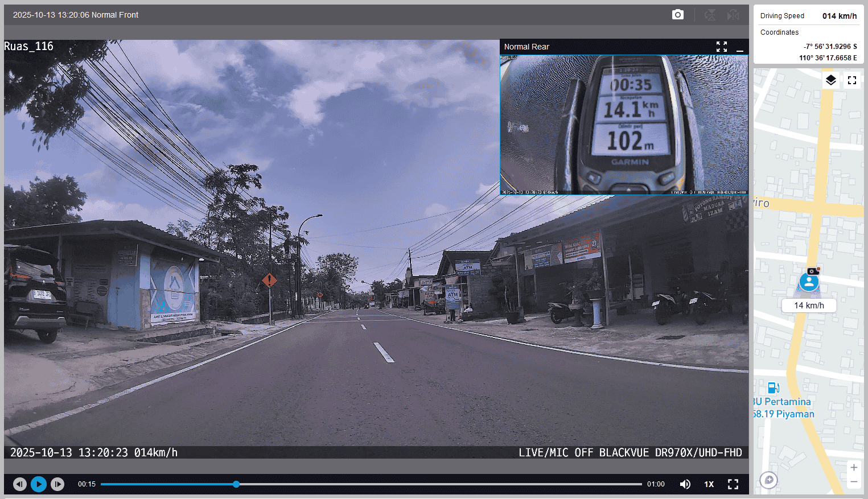Open the 1X playback speed selector
This screenshot has height=499, width=868.
point(709,484)
